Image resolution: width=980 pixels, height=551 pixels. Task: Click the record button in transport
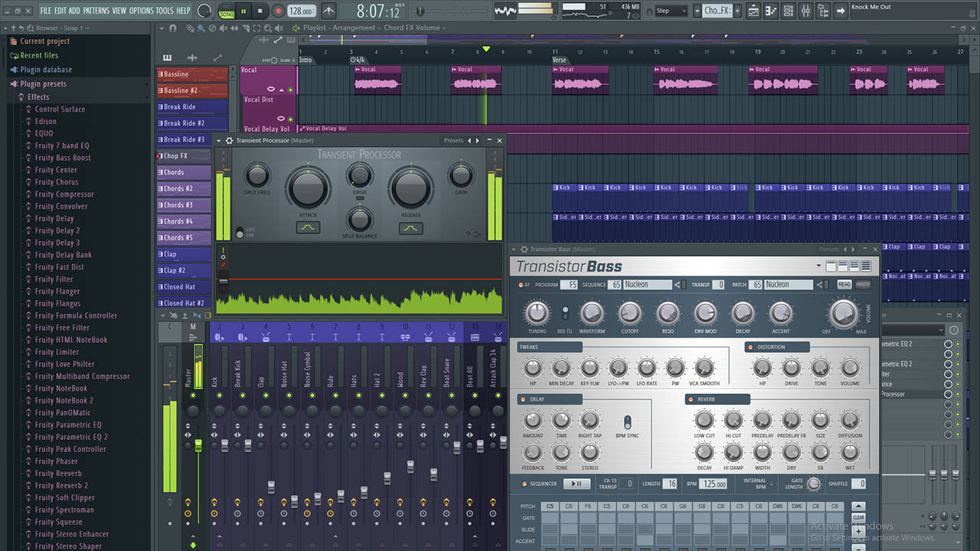pos(278,11)
